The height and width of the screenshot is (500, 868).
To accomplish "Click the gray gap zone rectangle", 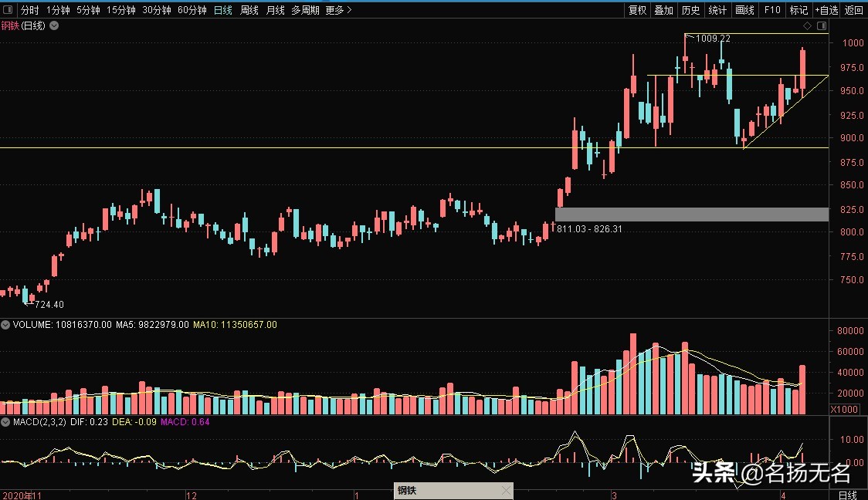I will tap(692, 215).
